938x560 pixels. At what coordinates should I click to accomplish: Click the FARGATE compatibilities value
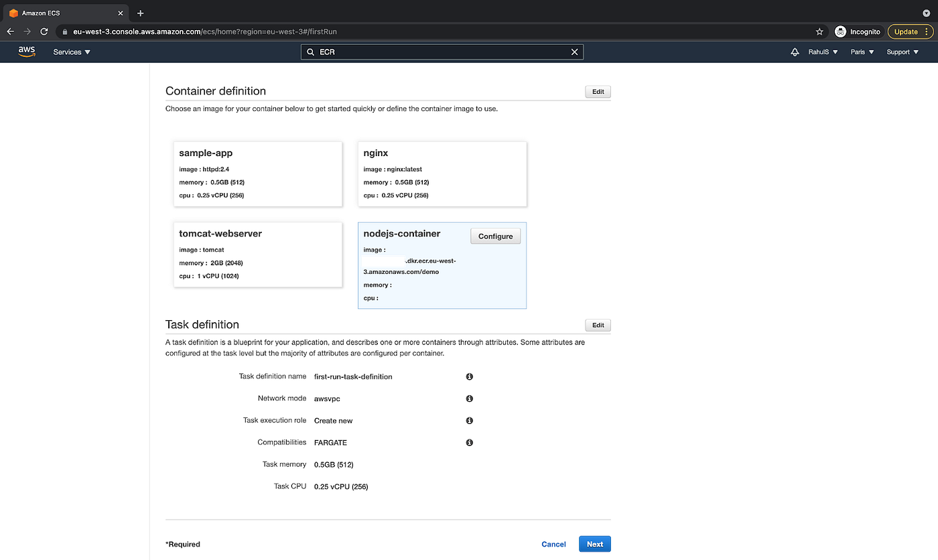pyautogui.click(x=330, y=443)
